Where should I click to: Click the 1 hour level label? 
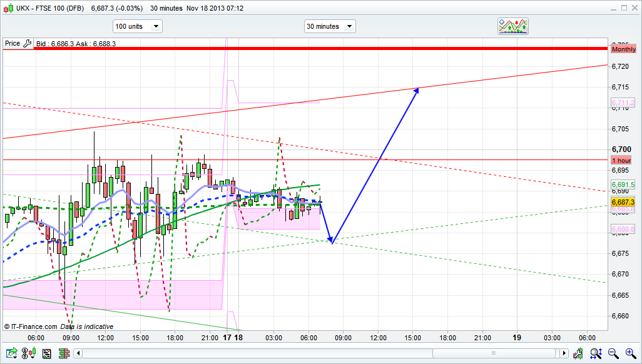click(x=621, y=160)
